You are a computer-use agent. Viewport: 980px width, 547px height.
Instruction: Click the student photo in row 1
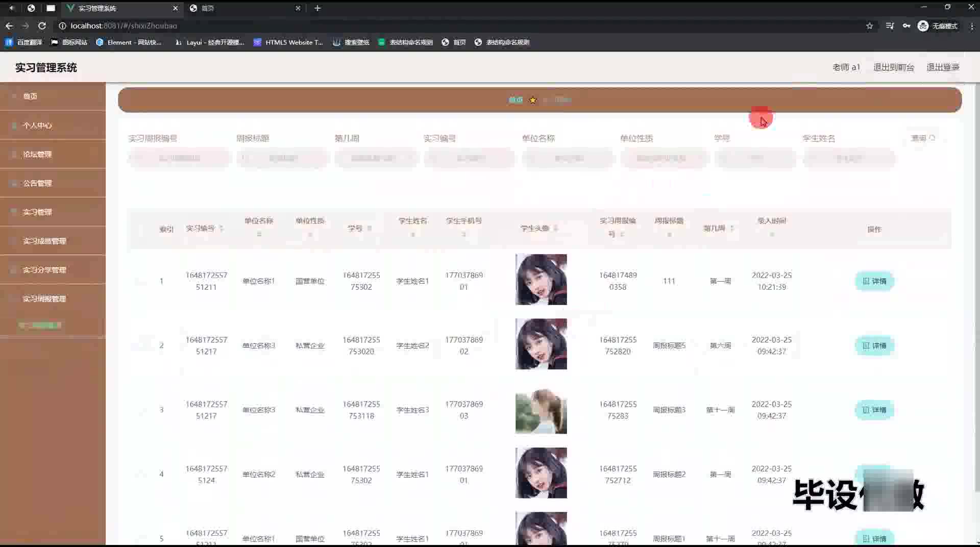click(x=541, y=280)
